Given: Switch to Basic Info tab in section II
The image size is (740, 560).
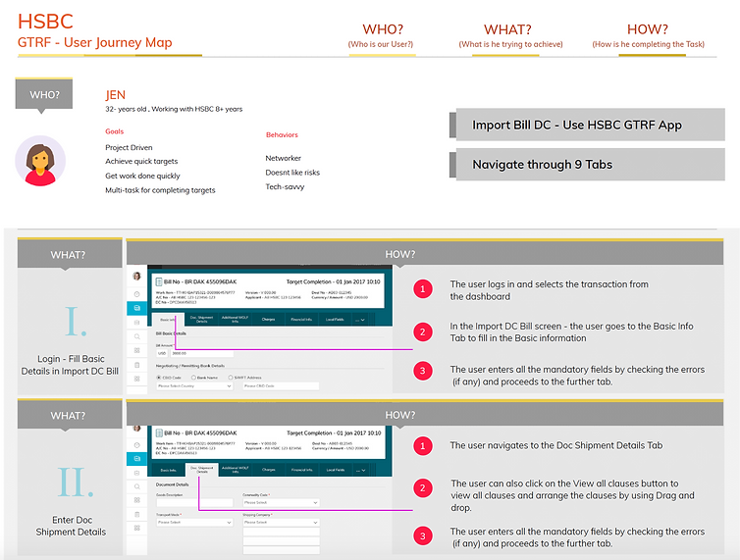Looking at the screenshot, I should (x=169, y=471).
